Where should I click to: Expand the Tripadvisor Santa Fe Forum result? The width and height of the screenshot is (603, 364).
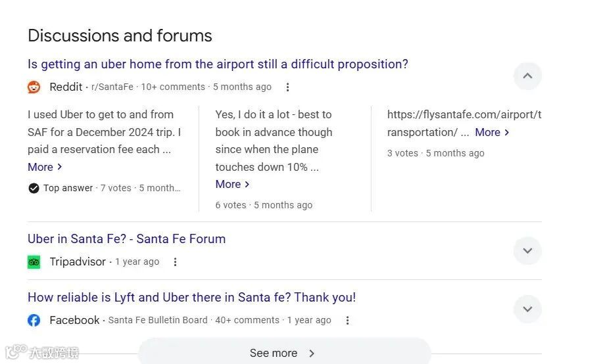(527, 251)
